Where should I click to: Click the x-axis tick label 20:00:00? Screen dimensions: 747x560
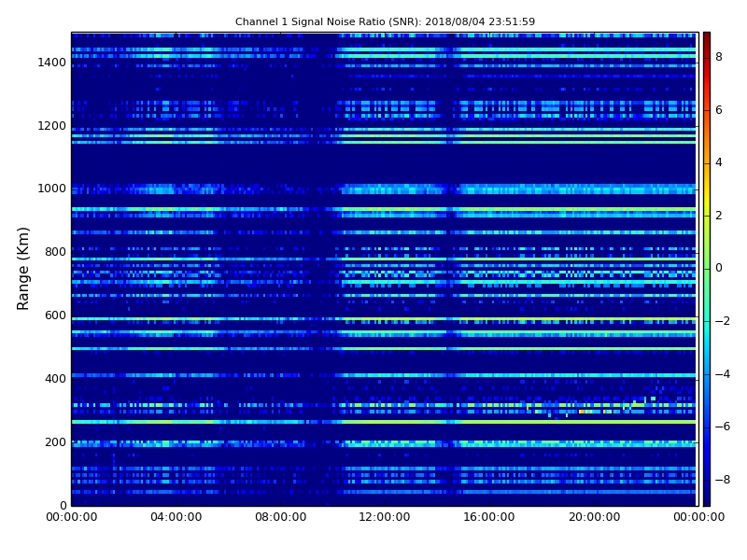click(x=595, y=517)
